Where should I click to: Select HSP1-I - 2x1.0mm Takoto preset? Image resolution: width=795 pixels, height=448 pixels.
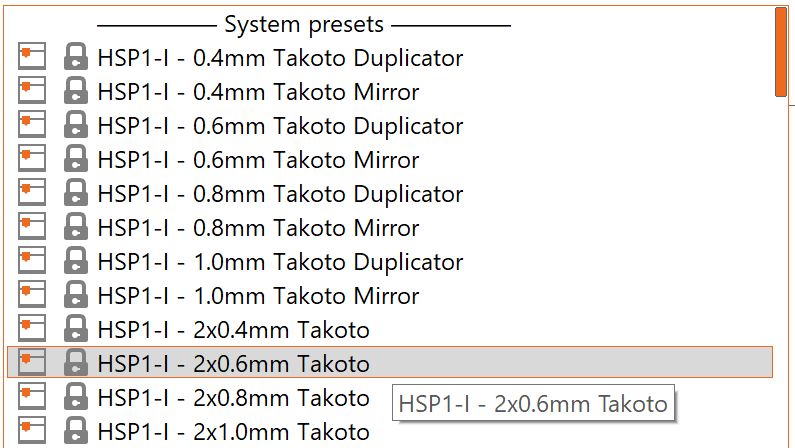tap(233, 432)
